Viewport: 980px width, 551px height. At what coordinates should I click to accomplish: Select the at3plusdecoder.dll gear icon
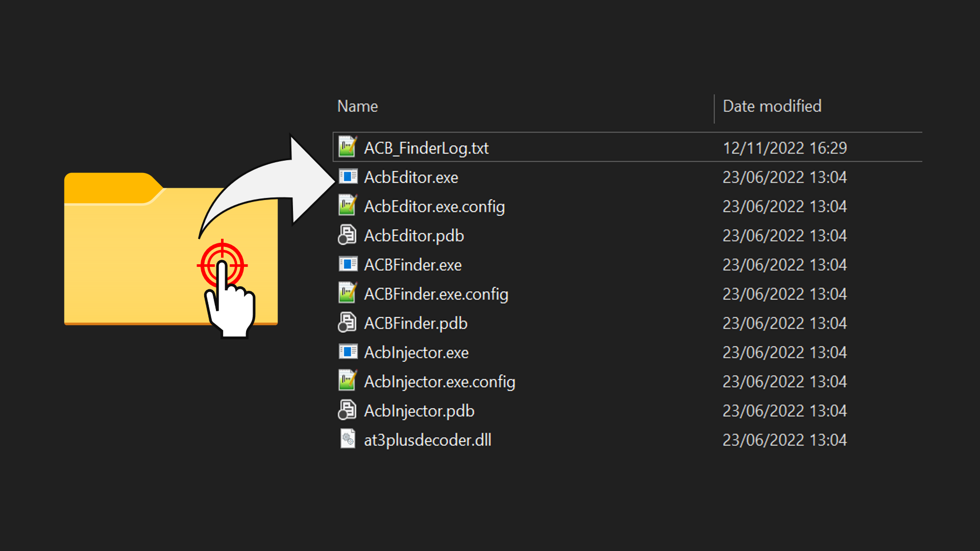[348, 439]
